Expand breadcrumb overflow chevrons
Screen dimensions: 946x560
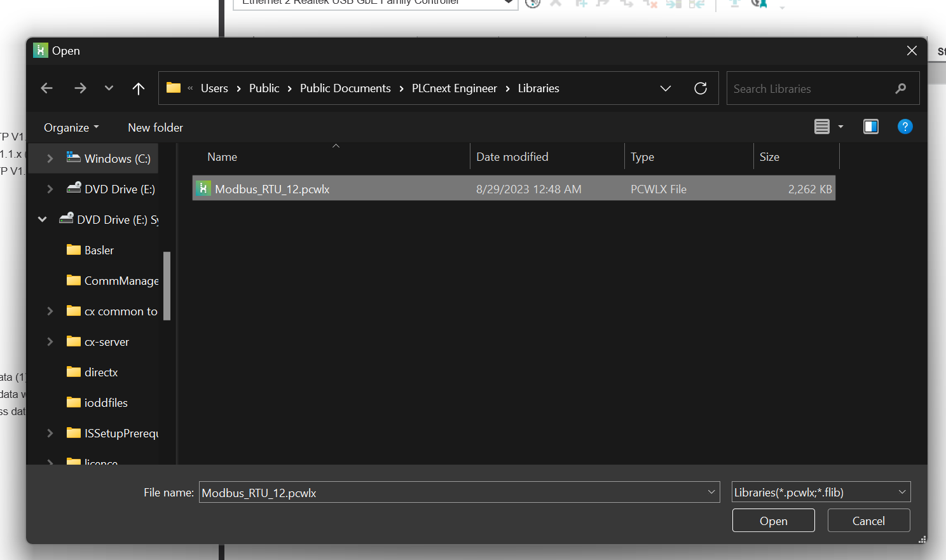tap(190, 88)
